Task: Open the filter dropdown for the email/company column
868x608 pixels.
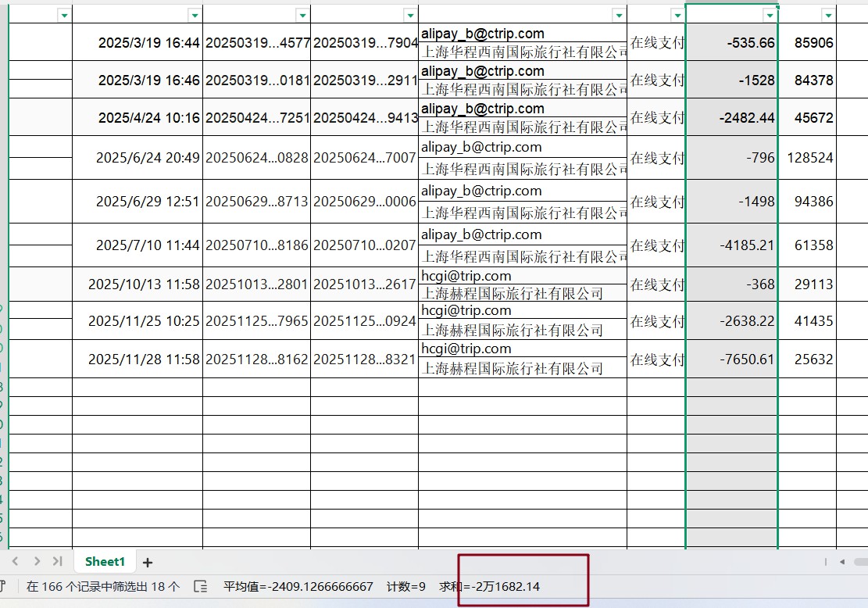Action: pyautogui.click(x=619, y=16)
